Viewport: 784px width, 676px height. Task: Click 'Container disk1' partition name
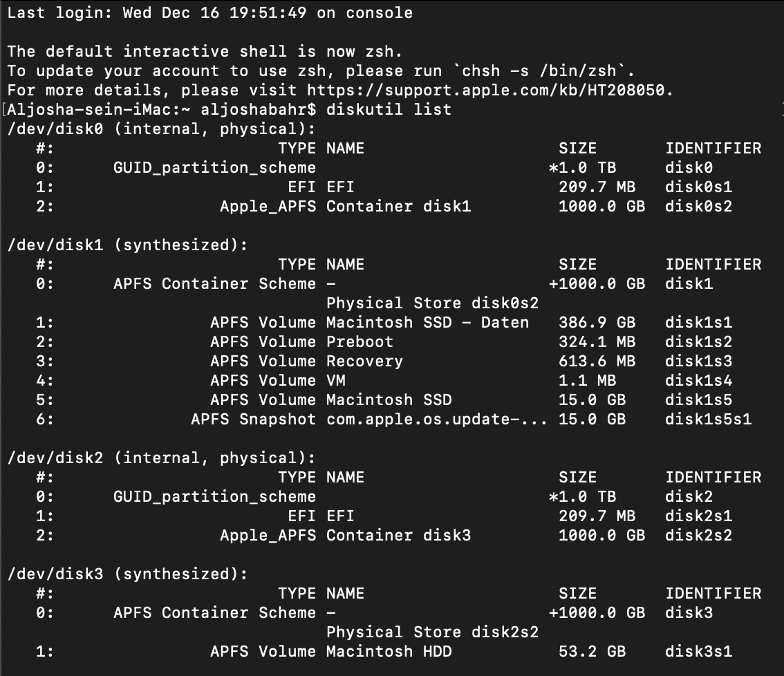pyautogui.click(x=398, y=206)
